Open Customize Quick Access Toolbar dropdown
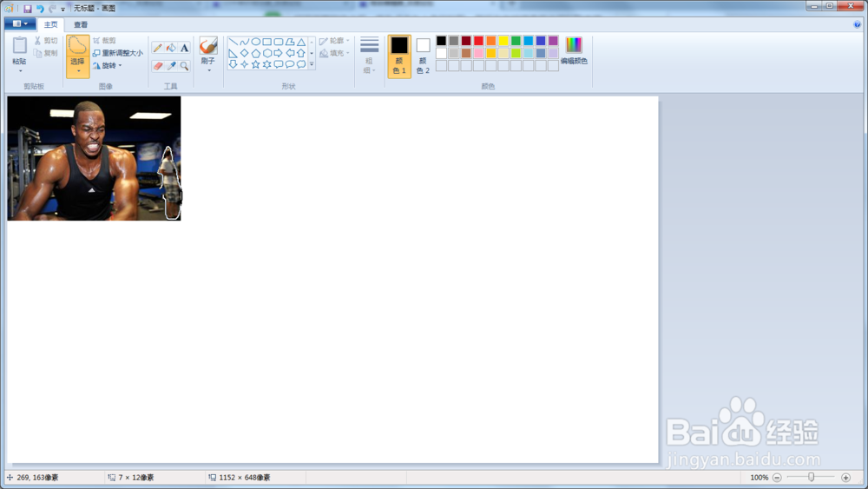 (62, 9)
